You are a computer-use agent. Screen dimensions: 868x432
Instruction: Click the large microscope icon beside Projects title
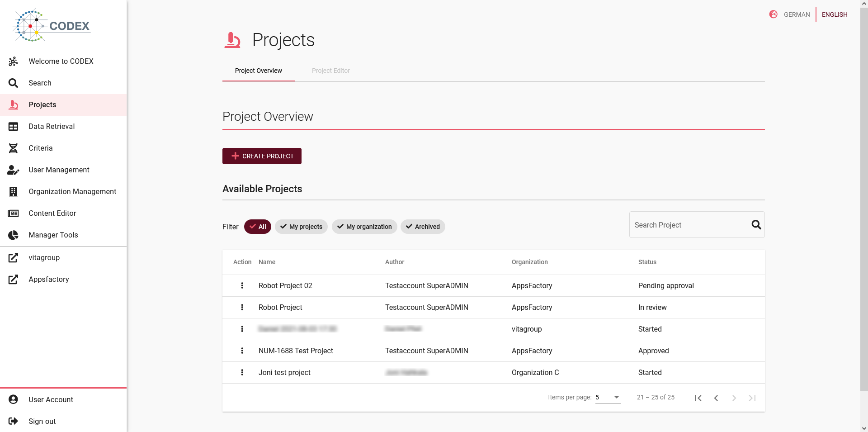(x=232, y=40)
